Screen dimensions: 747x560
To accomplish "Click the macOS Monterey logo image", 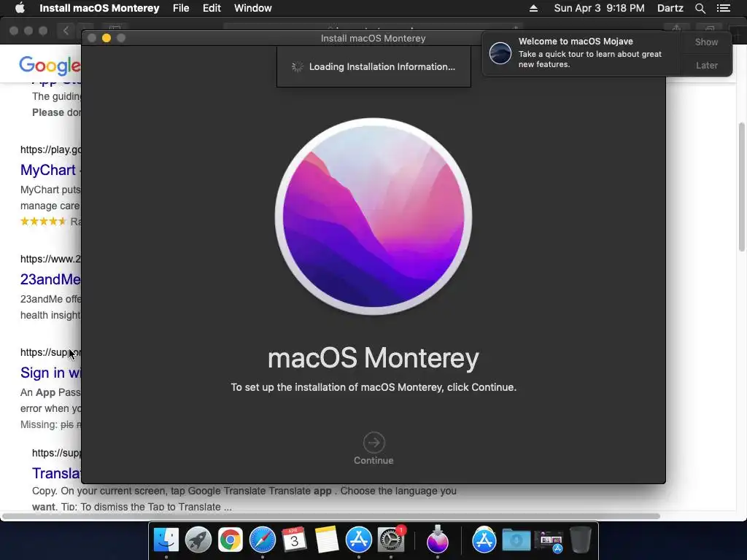I will tap(373, 216).
